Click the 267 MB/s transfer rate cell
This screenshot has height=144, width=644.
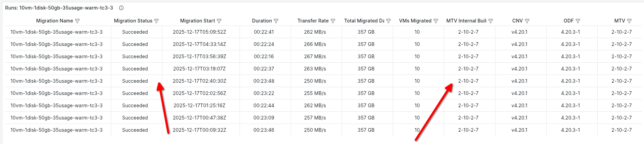(315, 57)
